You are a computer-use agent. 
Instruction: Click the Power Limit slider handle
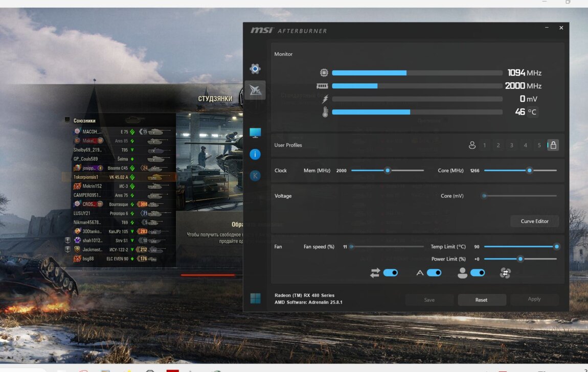520,259
